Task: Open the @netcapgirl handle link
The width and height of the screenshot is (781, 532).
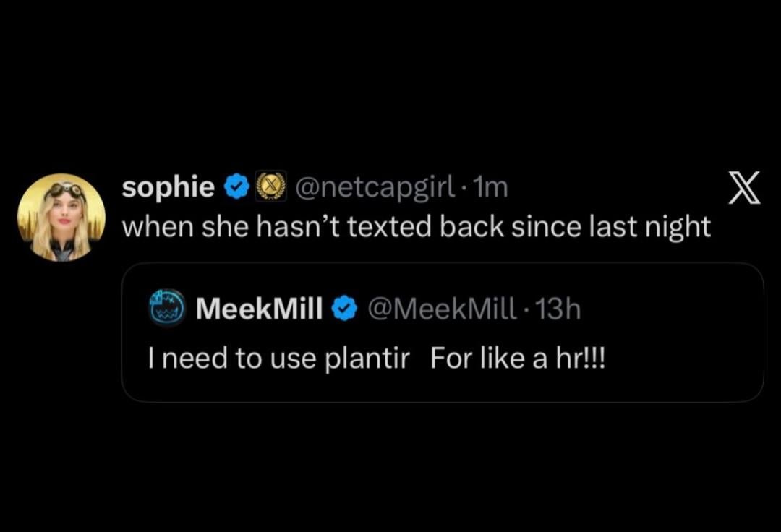Action: (371, 188)
